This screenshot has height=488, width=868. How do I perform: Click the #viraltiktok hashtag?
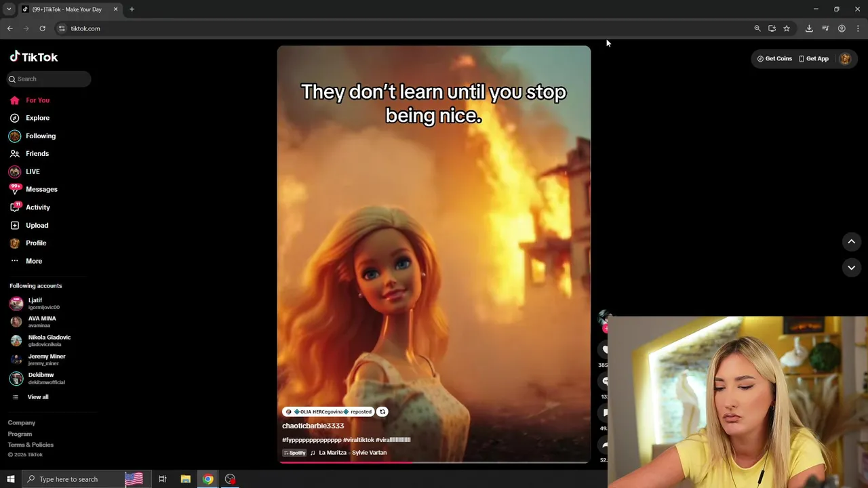358,440
